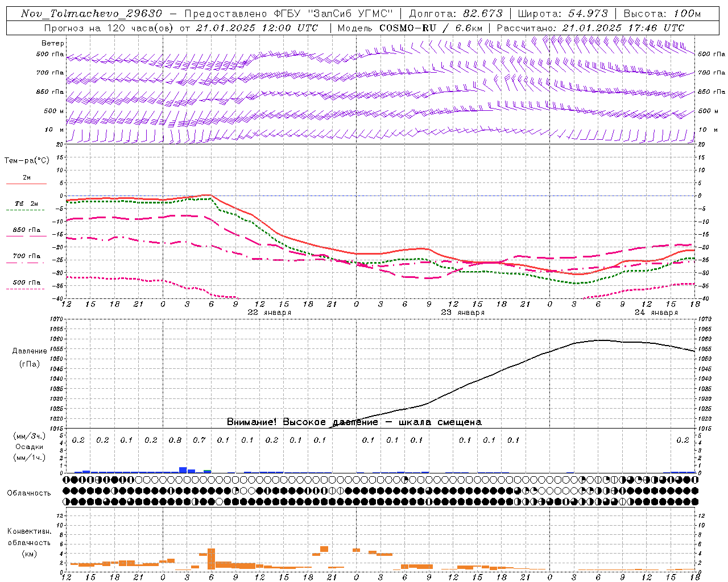Click the 22 января date label

click(269, 313)
